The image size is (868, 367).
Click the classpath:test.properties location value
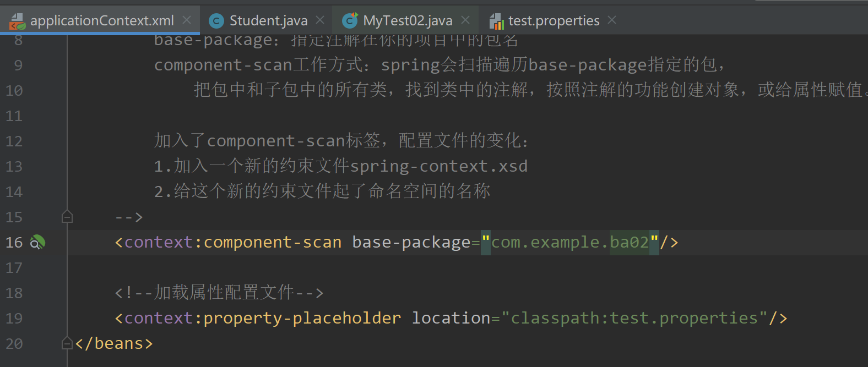point(634,318)
